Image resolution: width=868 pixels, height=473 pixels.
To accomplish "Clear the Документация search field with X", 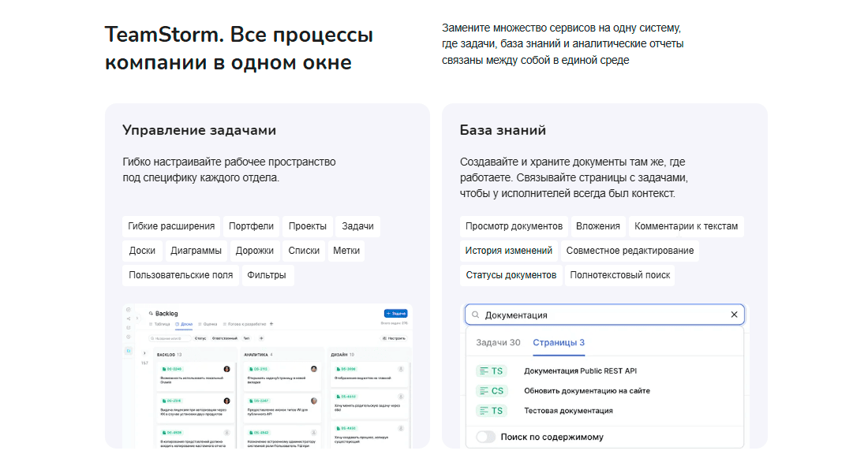I will (734, 315).
